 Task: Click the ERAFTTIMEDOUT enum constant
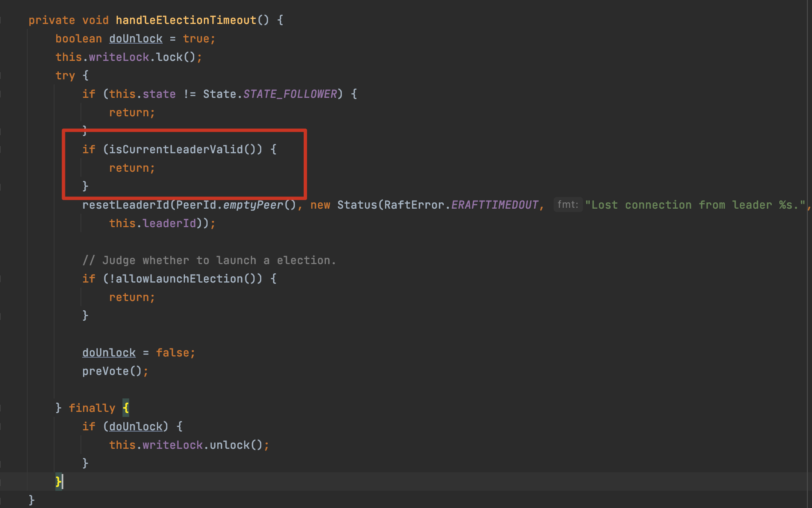pyautogui.click(x=494, y=205)
